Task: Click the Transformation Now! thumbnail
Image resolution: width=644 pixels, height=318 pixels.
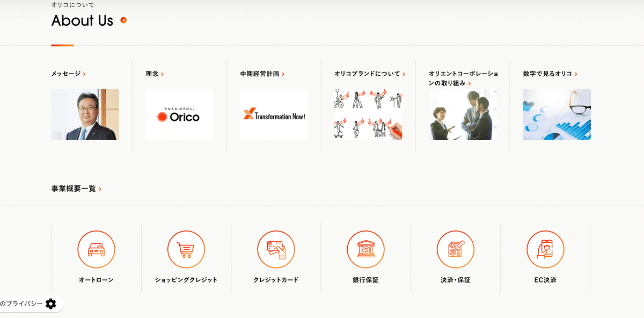Action: click(x=274, y=114)
